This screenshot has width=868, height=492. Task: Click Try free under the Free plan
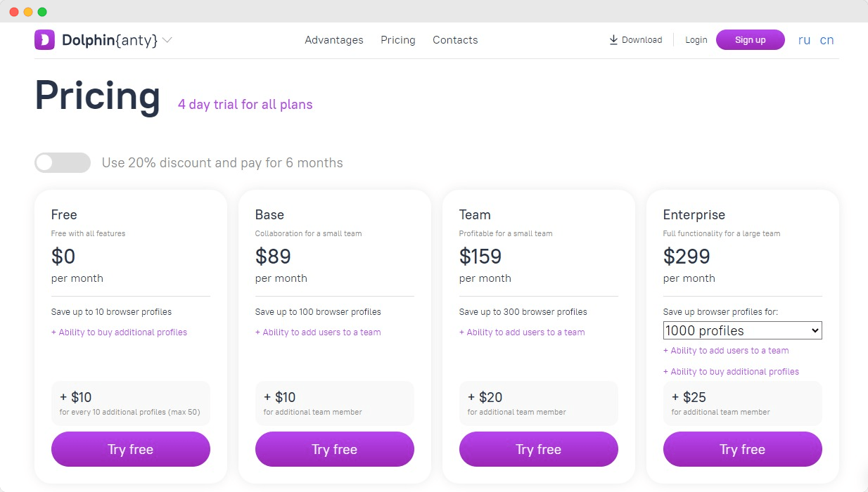point(131,449)
